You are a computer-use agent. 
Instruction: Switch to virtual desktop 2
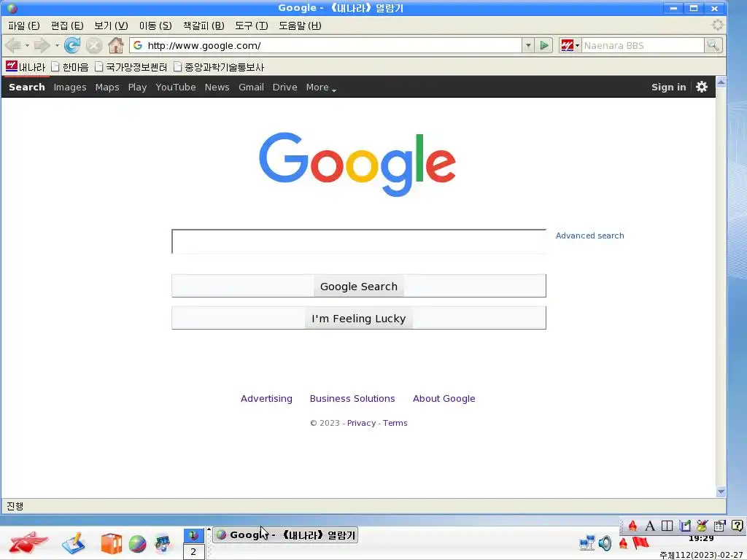coord(193,552)
